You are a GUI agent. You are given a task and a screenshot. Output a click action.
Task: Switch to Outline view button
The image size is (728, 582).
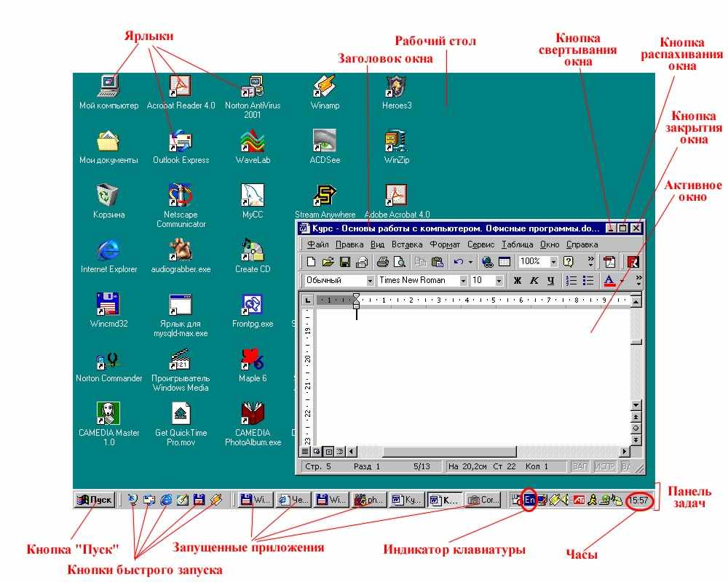click(340, 451)
